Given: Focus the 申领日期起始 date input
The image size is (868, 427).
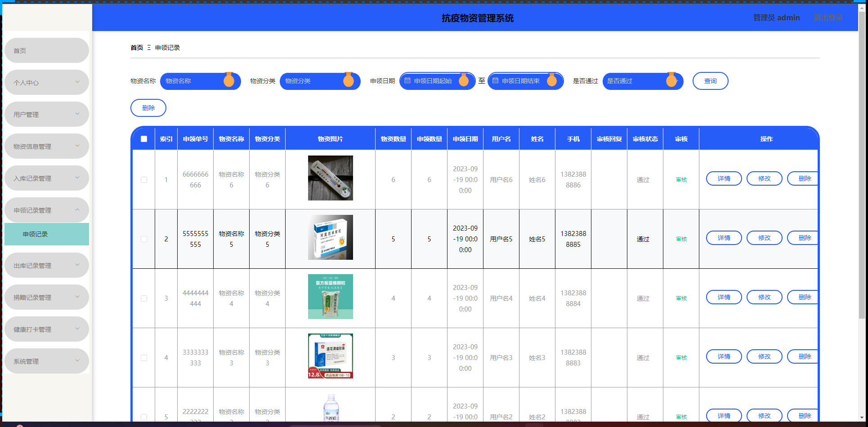Looking at the screenshot, I should pyautogui.click(x=437, y=81).
